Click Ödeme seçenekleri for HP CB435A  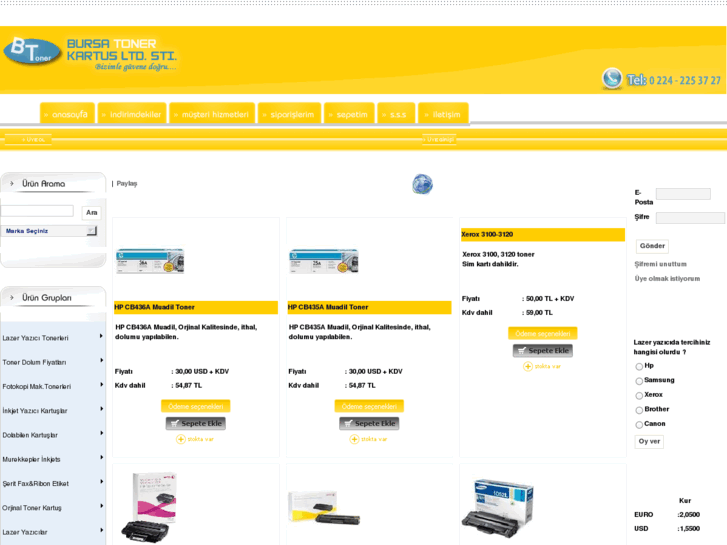click(x=369, y=406)
